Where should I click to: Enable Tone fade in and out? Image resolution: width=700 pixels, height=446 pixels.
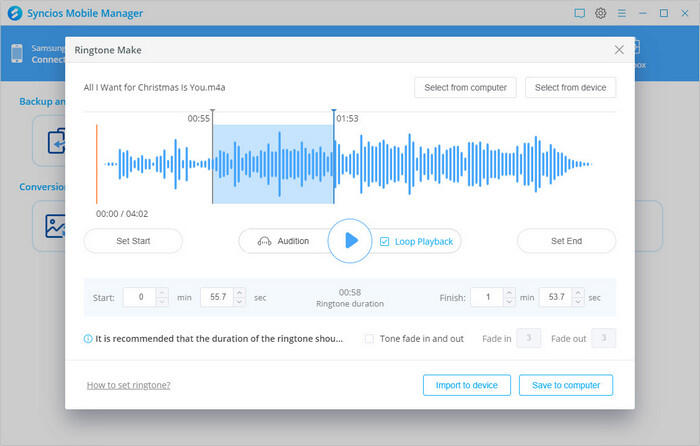(370, 339)
